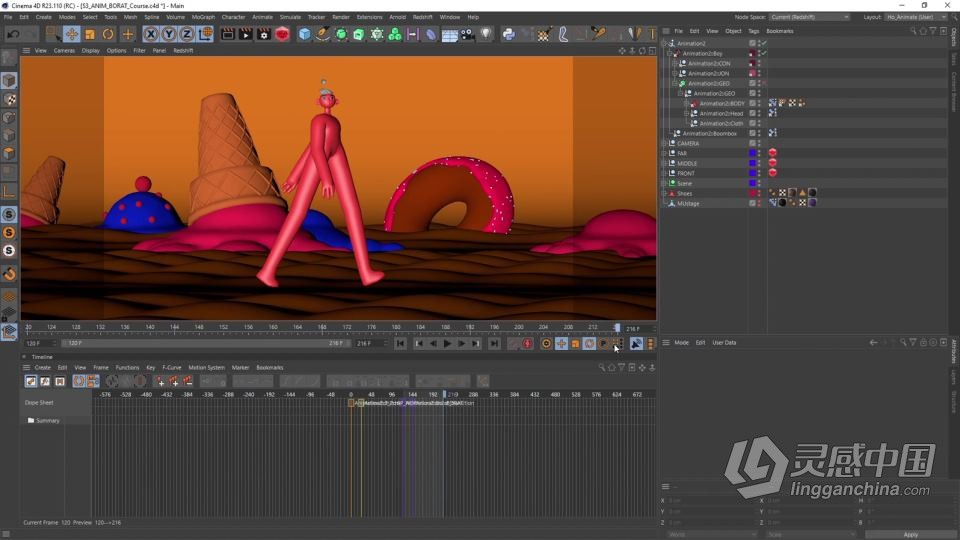
Task: Toggle X-axis lock icon
Action: pos(151,34)
